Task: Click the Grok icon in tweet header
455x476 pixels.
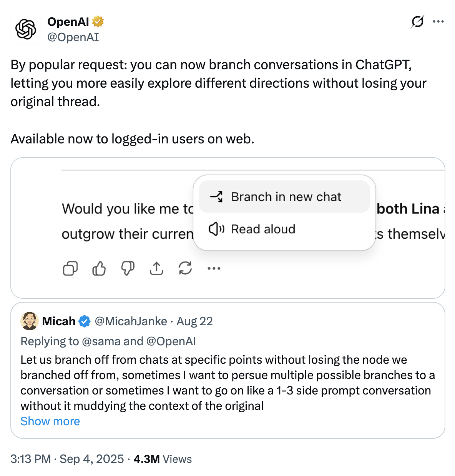Action: click(417, 22)
